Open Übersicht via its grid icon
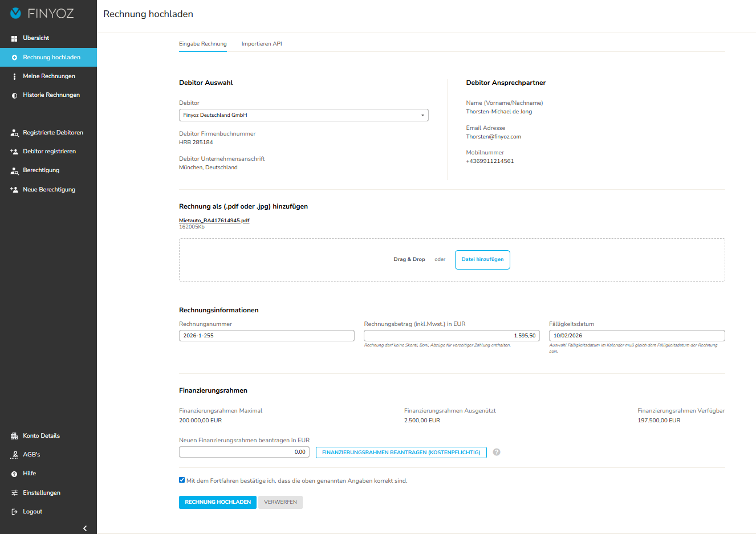The image size is (756, 534). (14, 38)
